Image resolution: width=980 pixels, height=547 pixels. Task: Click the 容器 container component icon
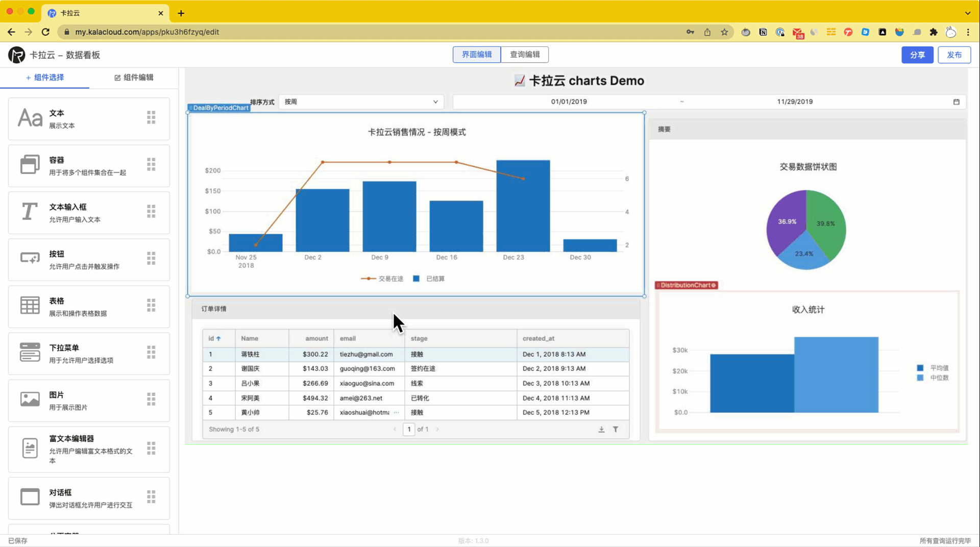(x=30, y=164)
